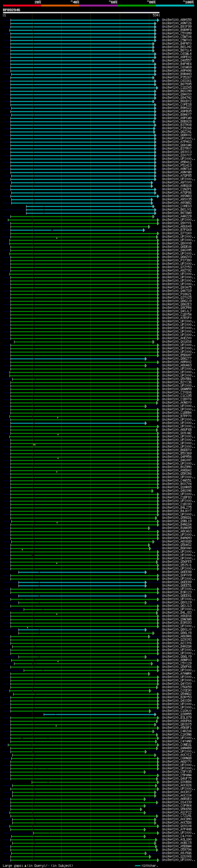Select label UniRef100_C0HEG3
This screenshot has height=868, width=197.
pyautogui.click(x=177, y=206)
